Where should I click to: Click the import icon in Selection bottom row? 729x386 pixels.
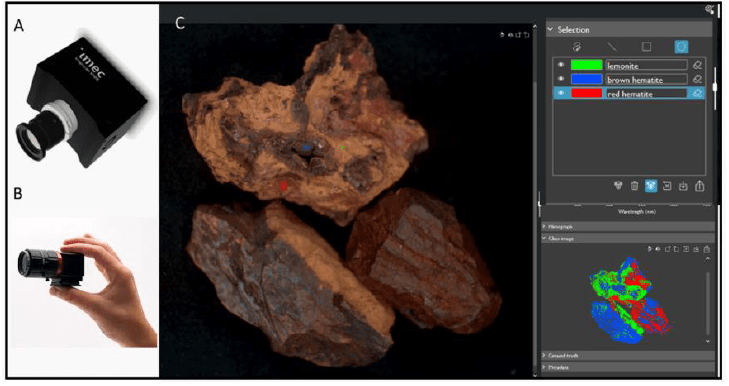pyautogui.click(x=667, y=186)
